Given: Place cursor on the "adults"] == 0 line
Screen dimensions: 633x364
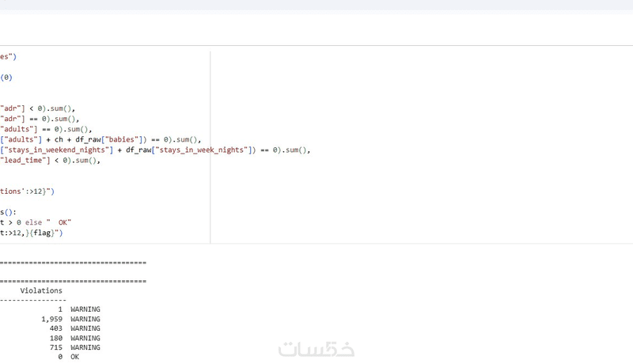Looking at the screenshot, I should (46, 130).
